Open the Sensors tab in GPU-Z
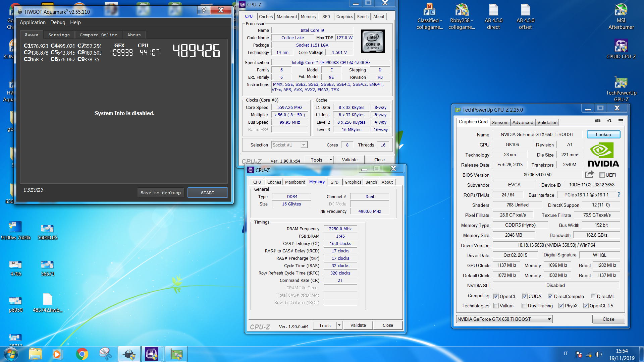The height and width of the screenshot is (362, 644). coord(500,122)
